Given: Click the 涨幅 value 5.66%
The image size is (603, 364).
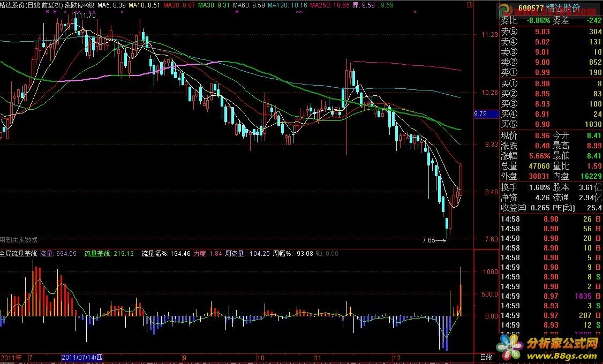Looking at the screenshot, I should coord(540,156).
